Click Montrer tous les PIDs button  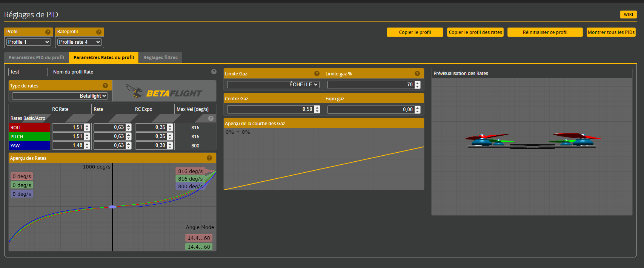click(611, 32)
